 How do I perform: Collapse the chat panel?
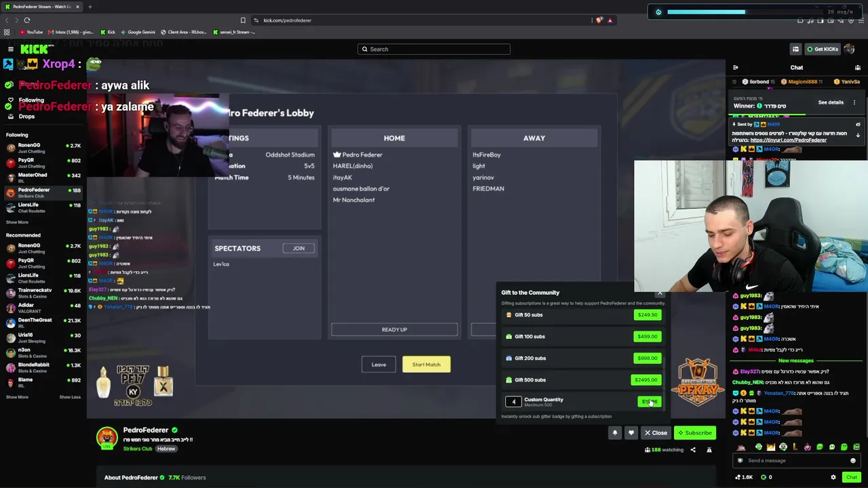click(735, 68)
